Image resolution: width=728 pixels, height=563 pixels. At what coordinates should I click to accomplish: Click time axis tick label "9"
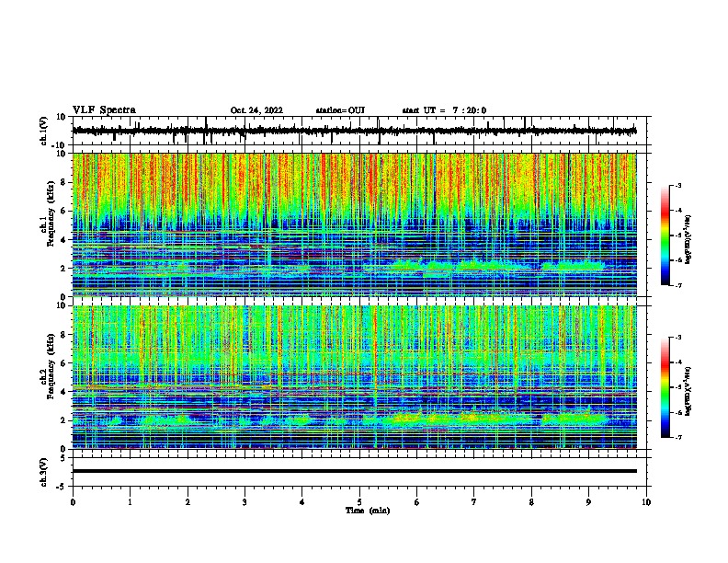tap(588, 502)
